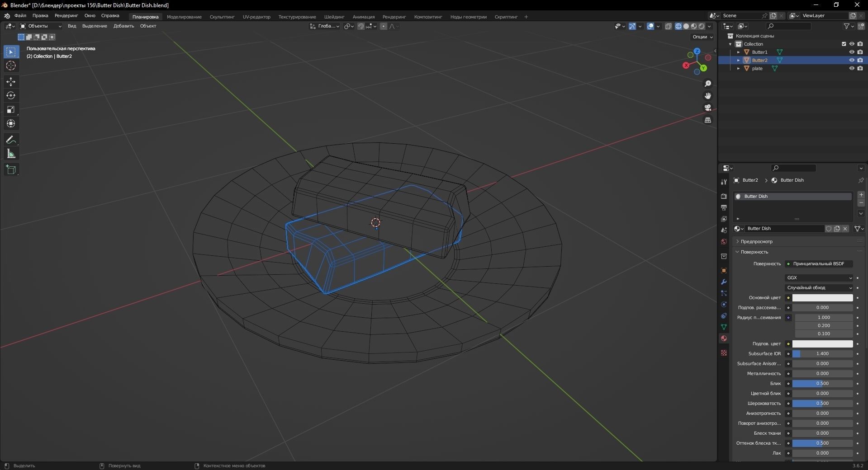Switch to Моделирование workspace tab
This screenshot has width=868, height=470.
[x=184, y=17]
